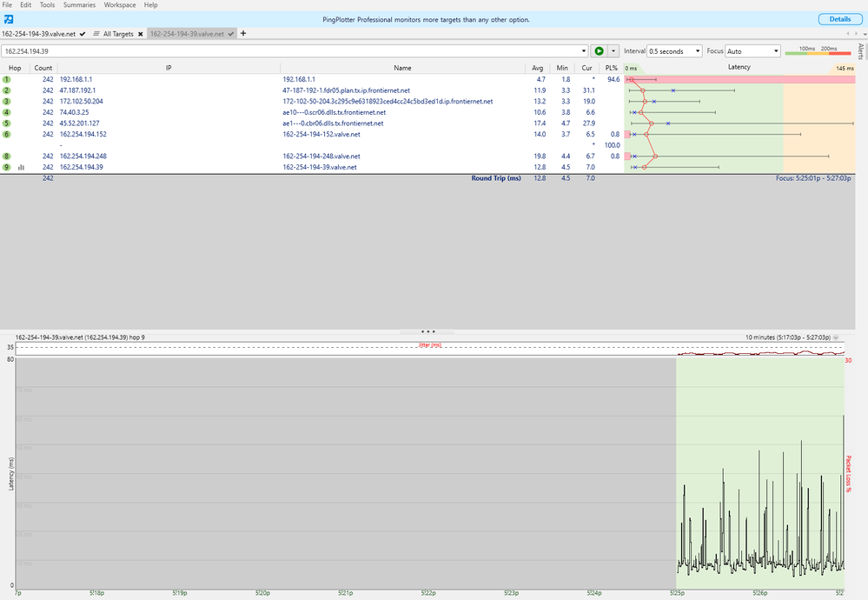The width and height of the screenshot is (868, 600).
Task: Open the Edit menu
Action: point(26,5)
